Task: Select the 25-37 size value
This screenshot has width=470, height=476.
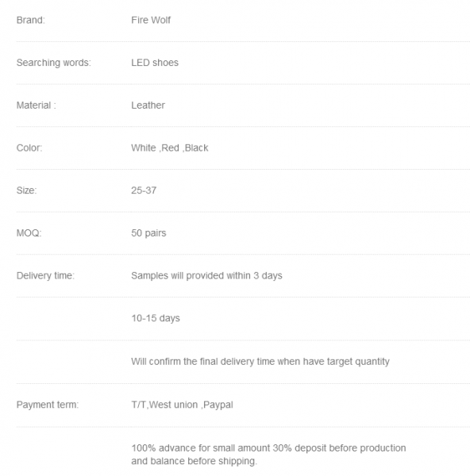Action: (x=144, y=190)
